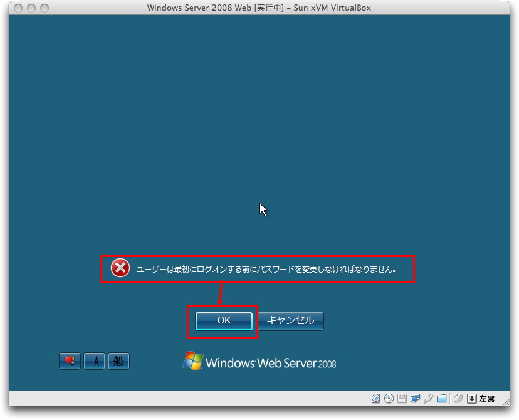Click the network adapters status icon
The width and height of the screenshot is (519, 420).
415,399
